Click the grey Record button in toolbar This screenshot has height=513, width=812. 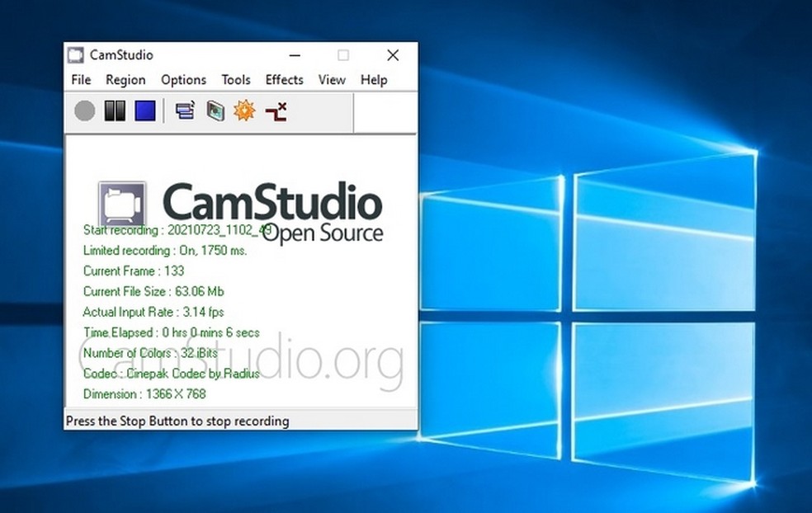(84, 111)
